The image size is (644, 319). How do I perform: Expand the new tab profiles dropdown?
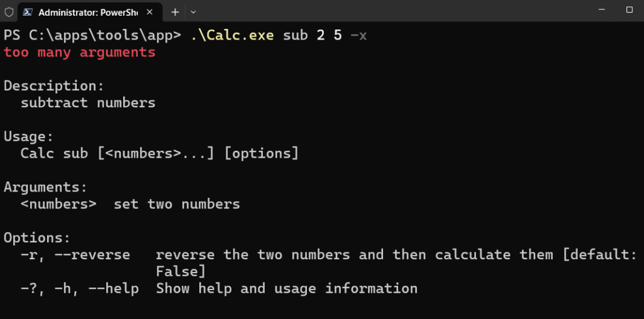point(193,13)
